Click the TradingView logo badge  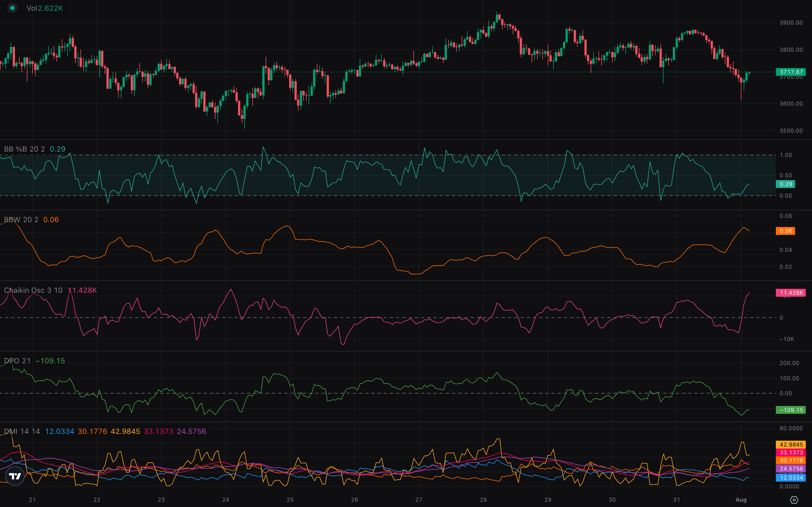pyautogui.click(x=15, y=476)
